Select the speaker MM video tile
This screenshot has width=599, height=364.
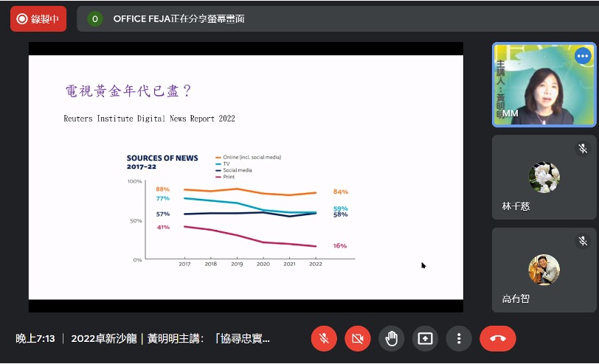[544, 85]
